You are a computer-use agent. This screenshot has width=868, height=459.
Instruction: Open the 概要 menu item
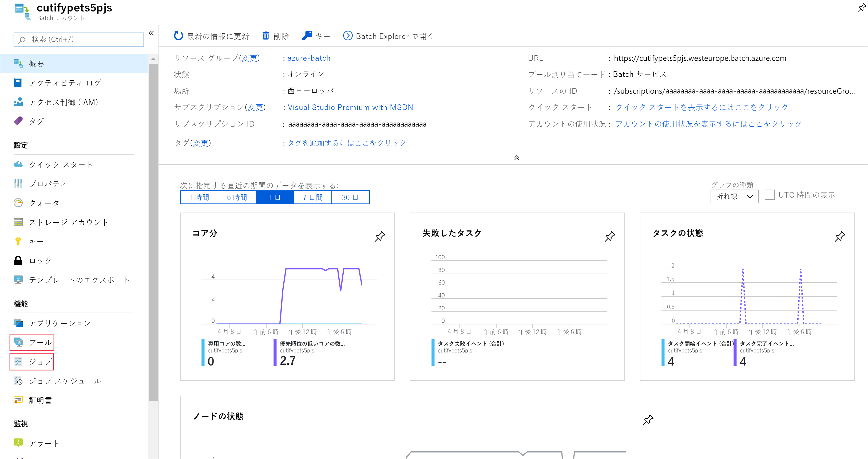tap(74, 63)
